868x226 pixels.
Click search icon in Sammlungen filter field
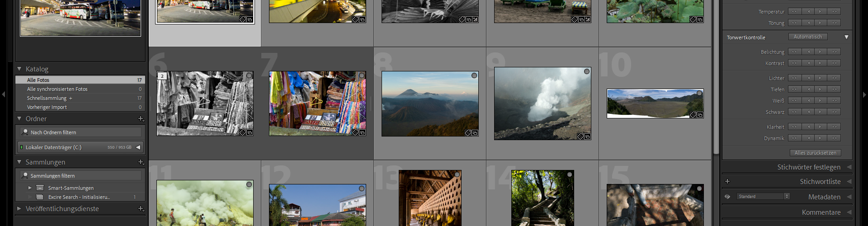[x=25, y=175]
